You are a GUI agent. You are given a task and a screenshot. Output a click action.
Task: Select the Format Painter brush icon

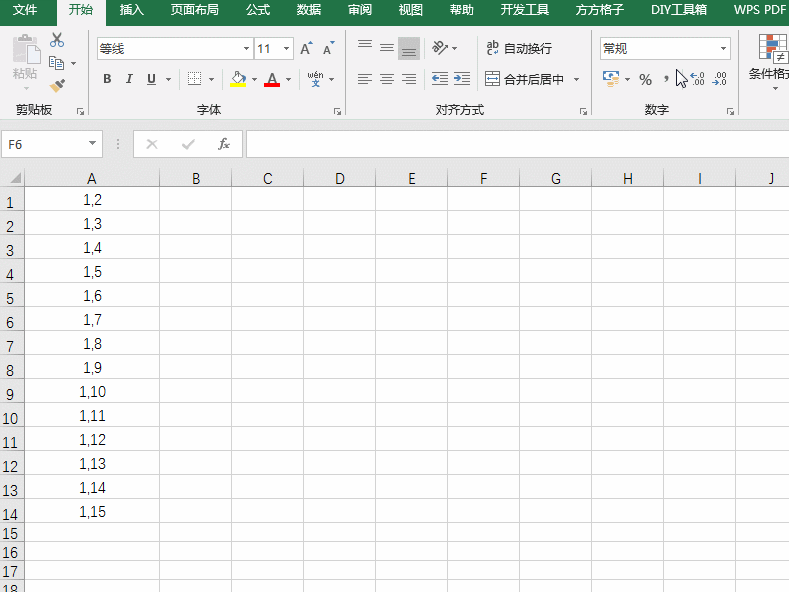(57, 86)
